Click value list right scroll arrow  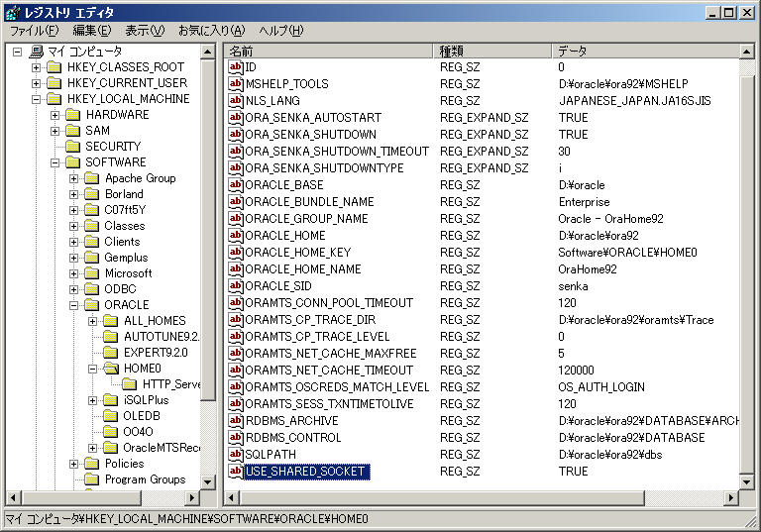[x=731, y=497]
